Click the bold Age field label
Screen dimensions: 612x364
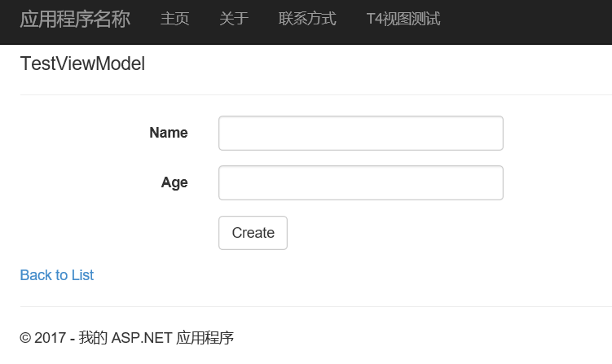coord(174,182)
